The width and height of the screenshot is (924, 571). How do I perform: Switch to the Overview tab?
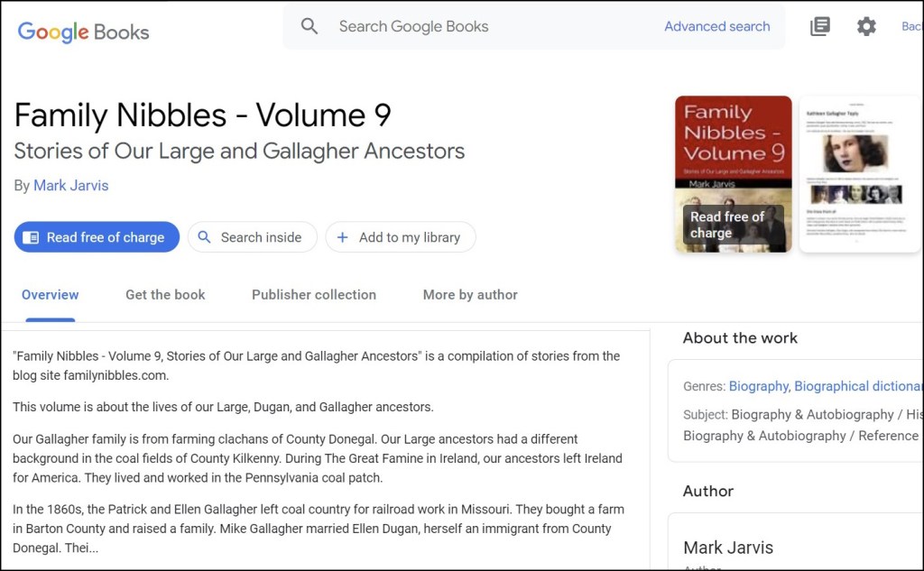coord(50,295)
